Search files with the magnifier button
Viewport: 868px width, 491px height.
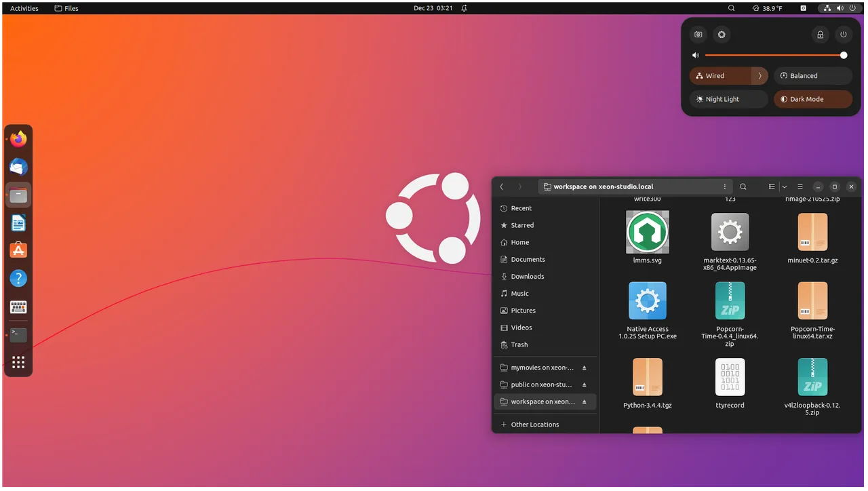(743, 186)
